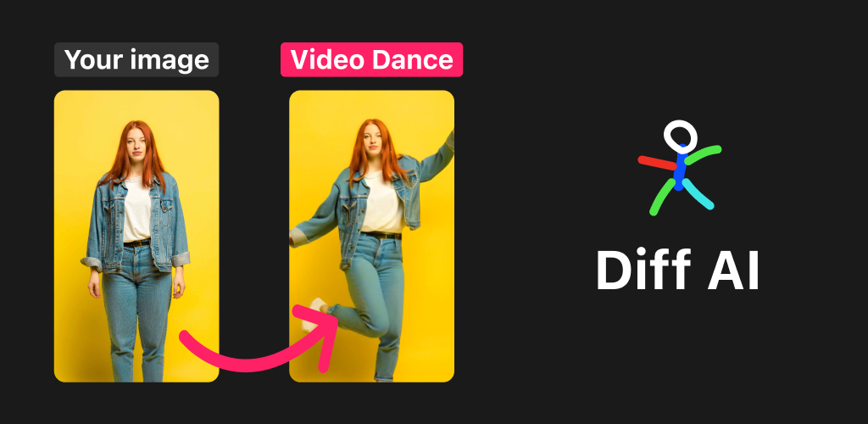Click the woman's face in the Your image photo
Screen dimensions: 868x424
click(x=136, y=145)
